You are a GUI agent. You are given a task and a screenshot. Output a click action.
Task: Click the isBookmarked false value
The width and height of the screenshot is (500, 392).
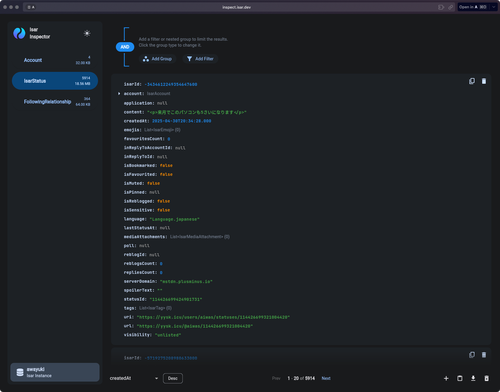[166, 166]
